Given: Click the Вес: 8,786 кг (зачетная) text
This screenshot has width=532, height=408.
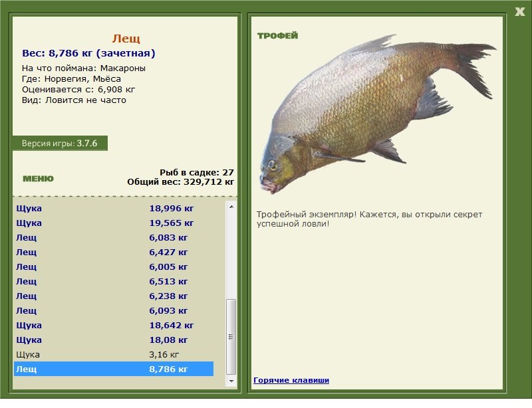Looking at the screenshot, I should click(x=88, y=53).
